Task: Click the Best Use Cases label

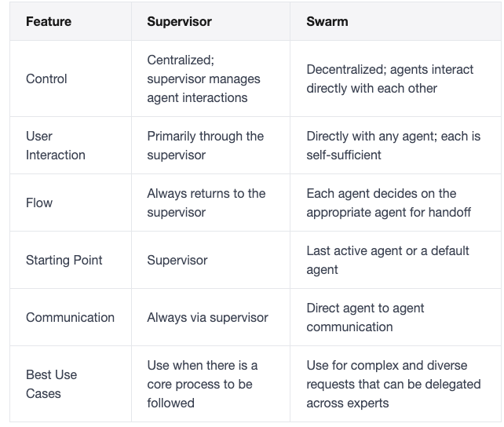Action: [51, 384]
